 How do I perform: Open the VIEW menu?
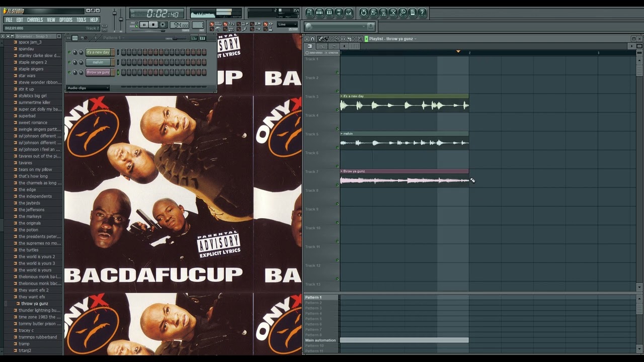click(51, 20)
